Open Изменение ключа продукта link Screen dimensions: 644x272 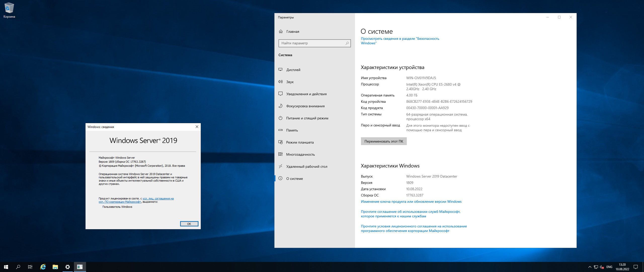[x=411, y=201]
